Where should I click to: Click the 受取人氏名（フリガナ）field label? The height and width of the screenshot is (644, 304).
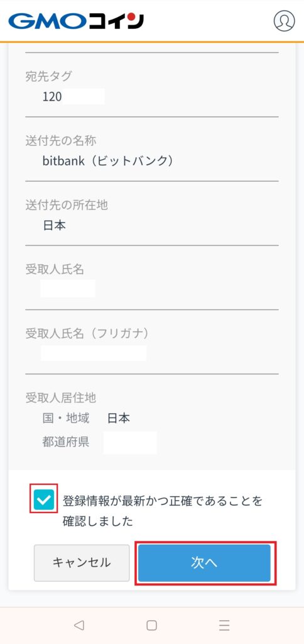87,333
